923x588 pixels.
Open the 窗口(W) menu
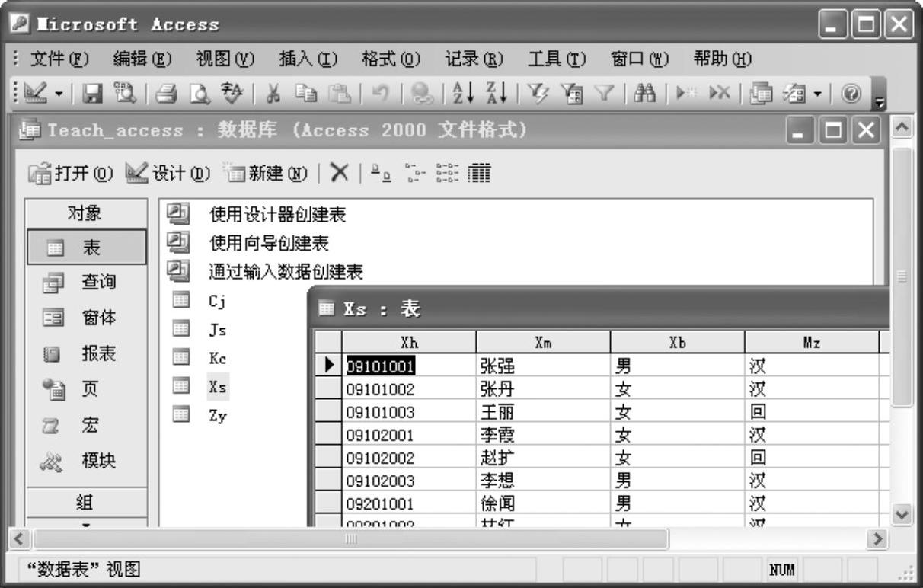tap(640, 58)
